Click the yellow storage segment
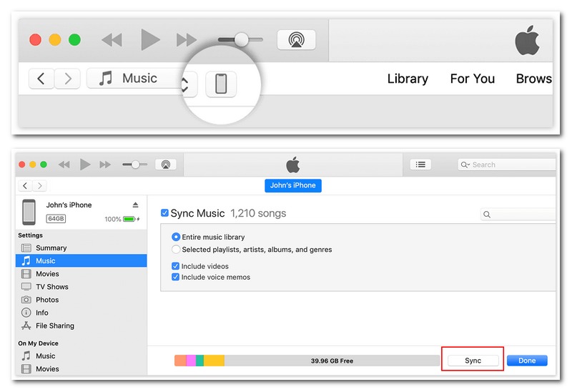572x392 pixels. pos(214,361)
